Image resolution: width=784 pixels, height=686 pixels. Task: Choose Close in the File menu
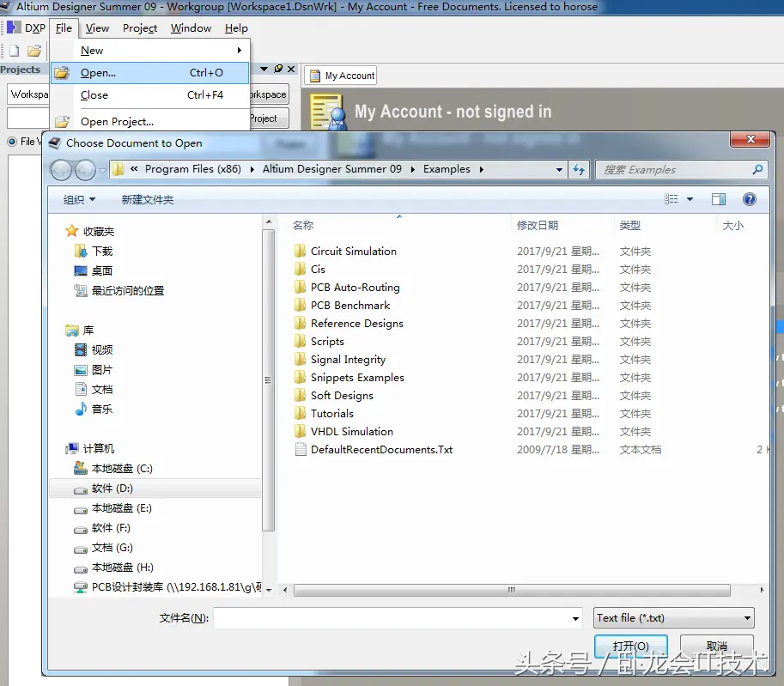(149, 95)
